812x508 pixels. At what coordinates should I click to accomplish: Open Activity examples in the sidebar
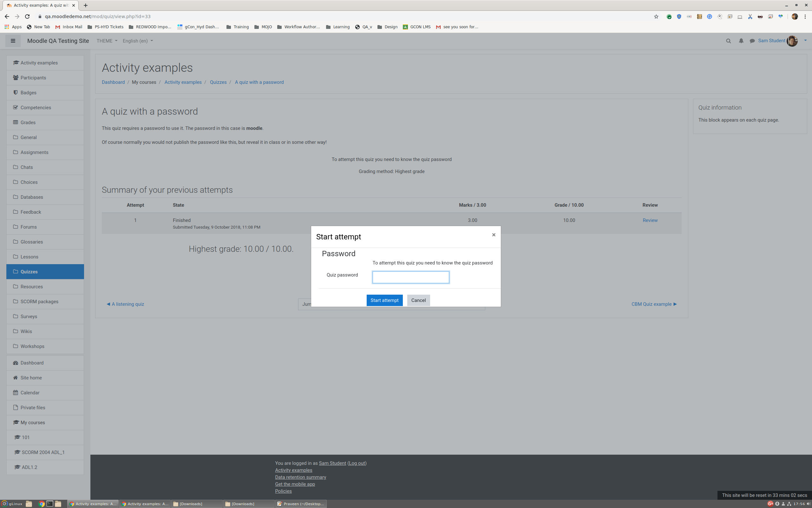pos(45,63)
